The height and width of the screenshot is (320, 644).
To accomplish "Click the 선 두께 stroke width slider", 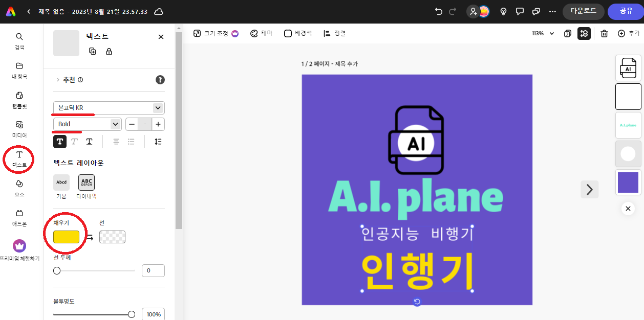I will [94, 270].
